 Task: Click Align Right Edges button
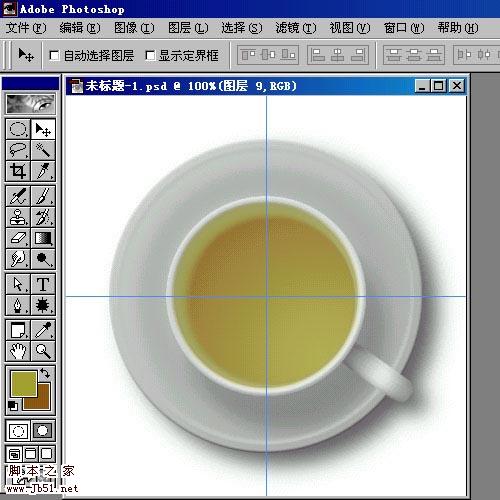[x=358, y=55]
